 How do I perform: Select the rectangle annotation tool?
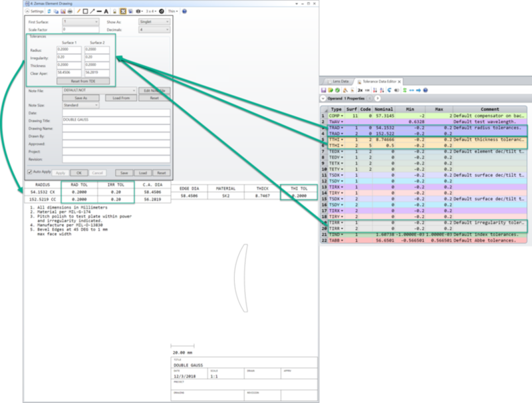86,11
